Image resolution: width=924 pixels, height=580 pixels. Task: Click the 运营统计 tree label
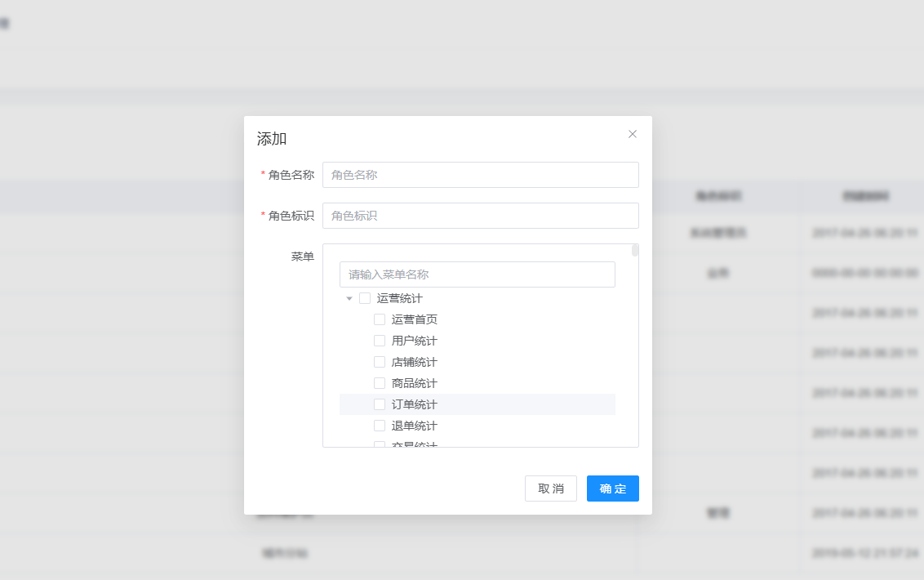tap(400, 299)
